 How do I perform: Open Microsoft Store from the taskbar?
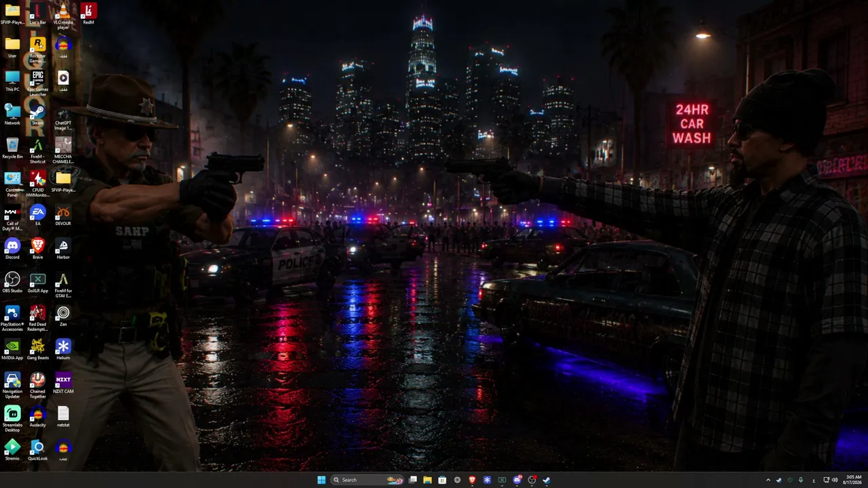442,480
